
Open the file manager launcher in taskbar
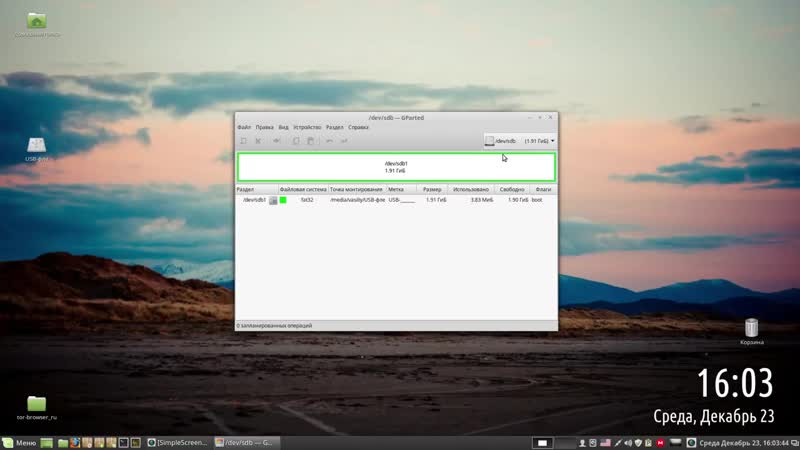pos(63,443)
